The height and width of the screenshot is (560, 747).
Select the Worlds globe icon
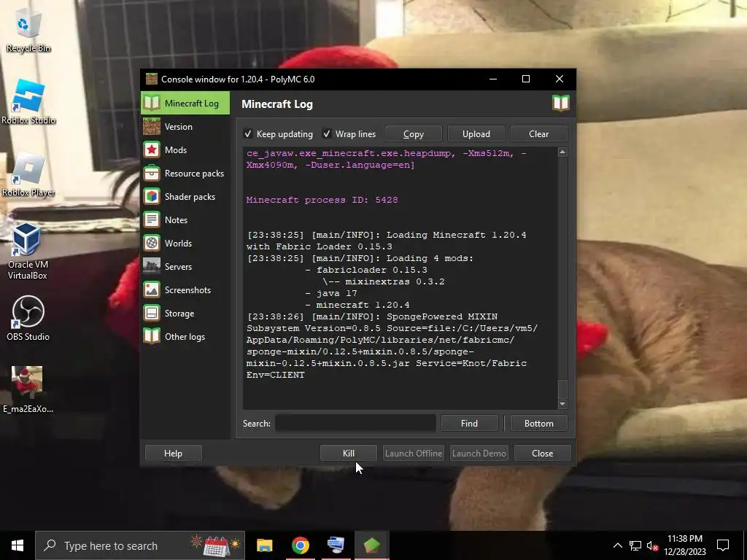[152, 243]
